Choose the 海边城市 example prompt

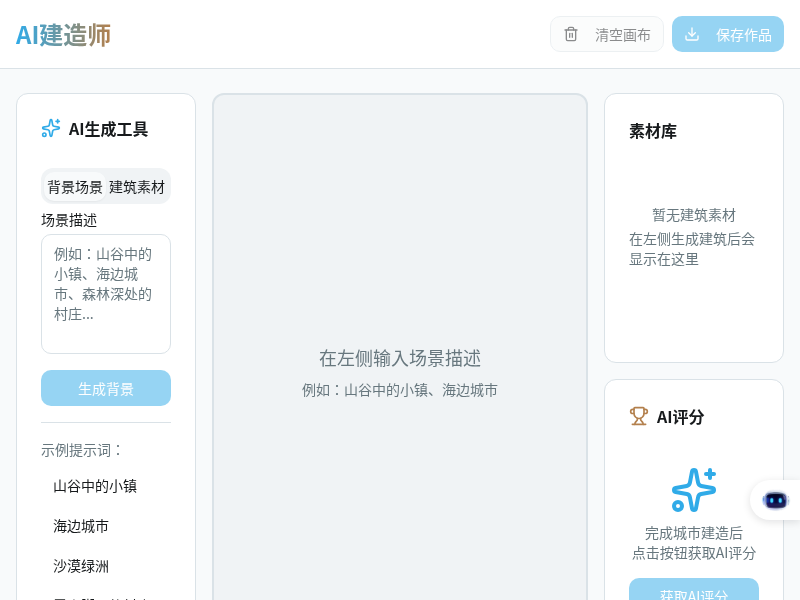click(x=81, y=526)
